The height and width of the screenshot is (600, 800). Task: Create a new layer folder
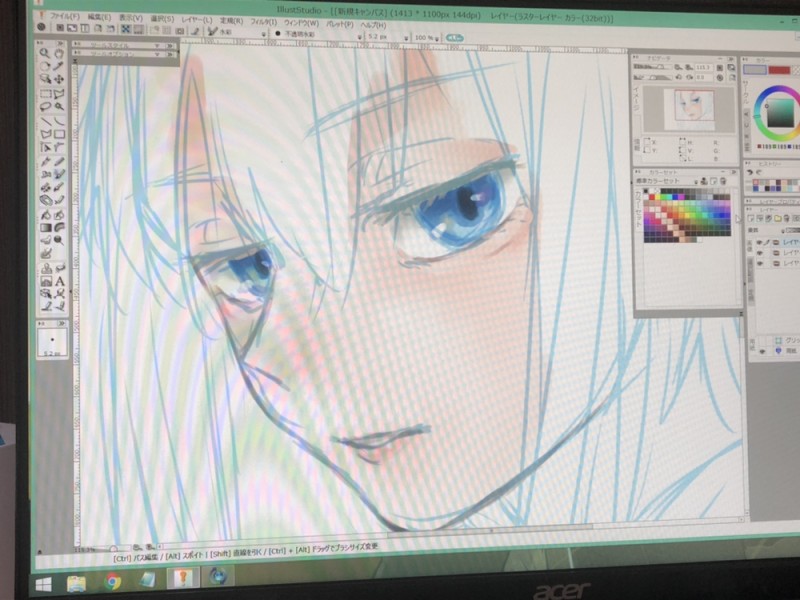point(778,218)
